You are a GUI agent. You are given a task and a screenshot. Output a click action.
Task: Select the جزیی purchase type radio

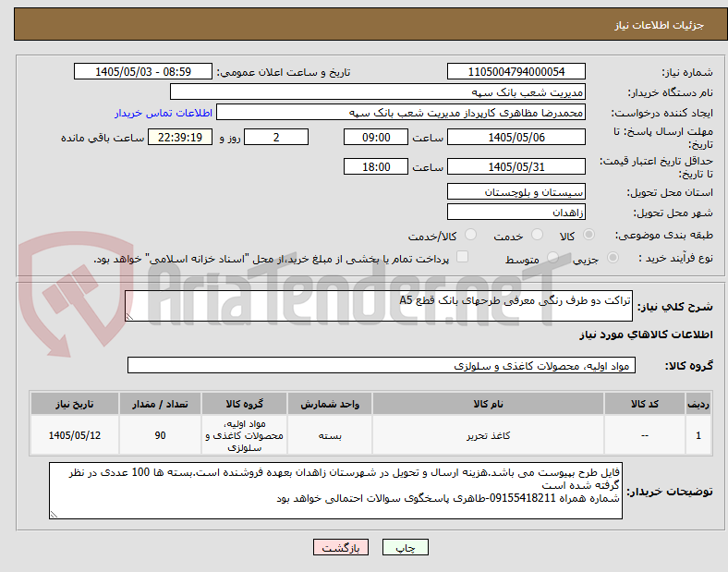pyautogui.click(x=613, y=257)
